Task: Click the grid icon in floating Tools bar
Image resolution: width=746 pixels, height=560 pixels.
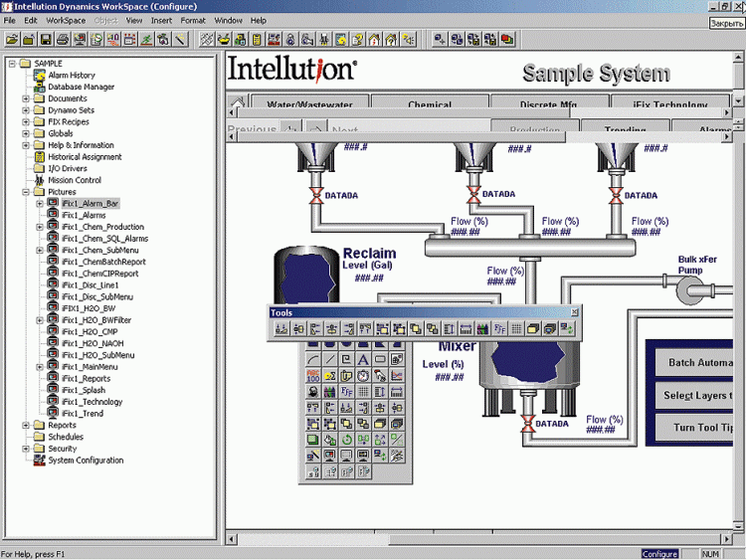Action: pyautogui.click(x=516, y=328)
